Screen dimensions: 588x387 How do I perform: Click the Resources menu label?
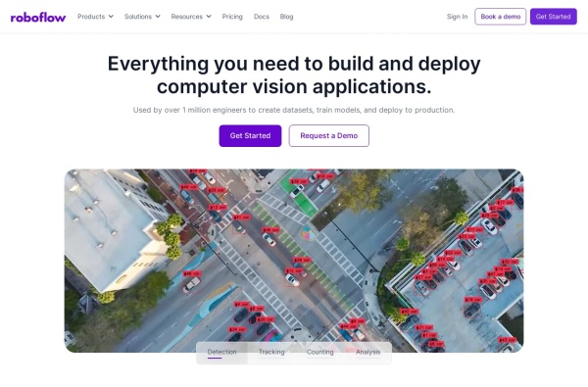point(187,17)
